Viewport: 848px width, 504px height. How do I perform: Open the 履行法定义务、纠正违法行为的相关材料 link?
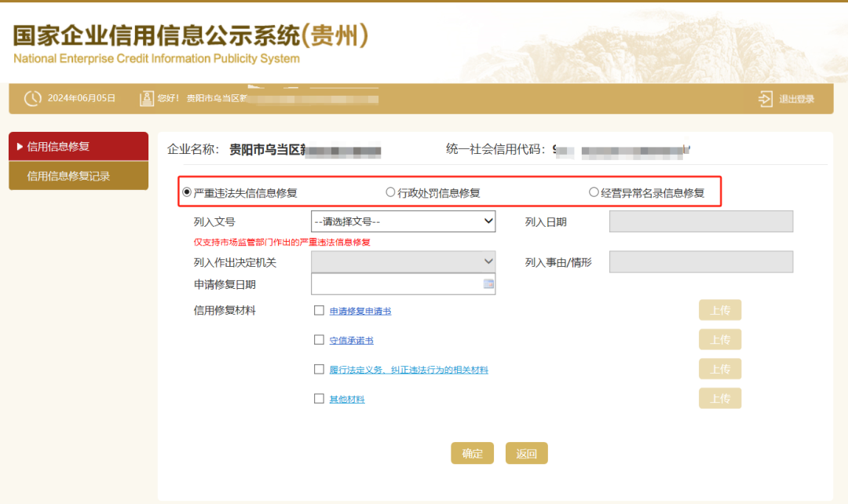click(x=409, y=370)
